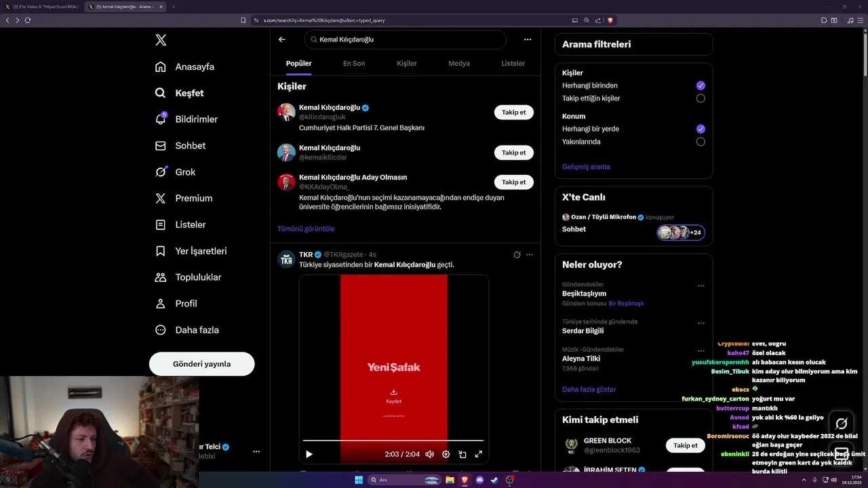The width and height of the screenshot is (868, 488).
Task: Open options for the Aleyna Tilki trend
Action: (701, 351)
